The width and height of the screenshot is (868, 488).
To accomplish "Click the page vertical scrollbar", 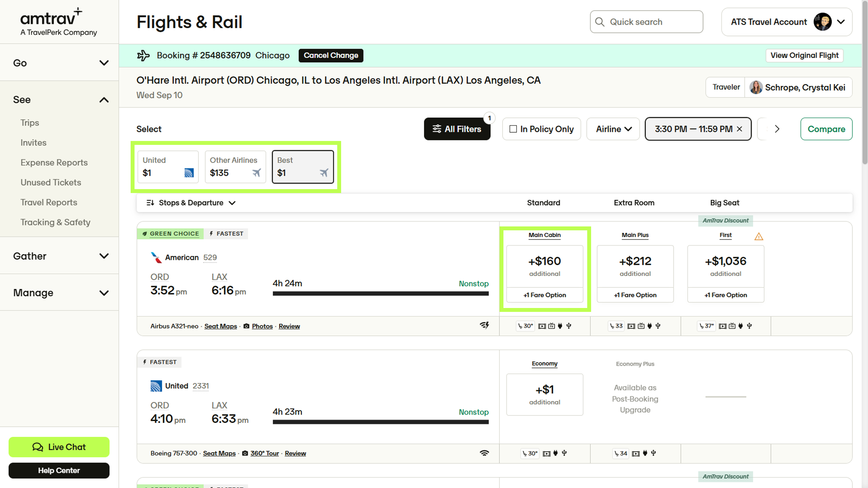I will coord(865,82).
